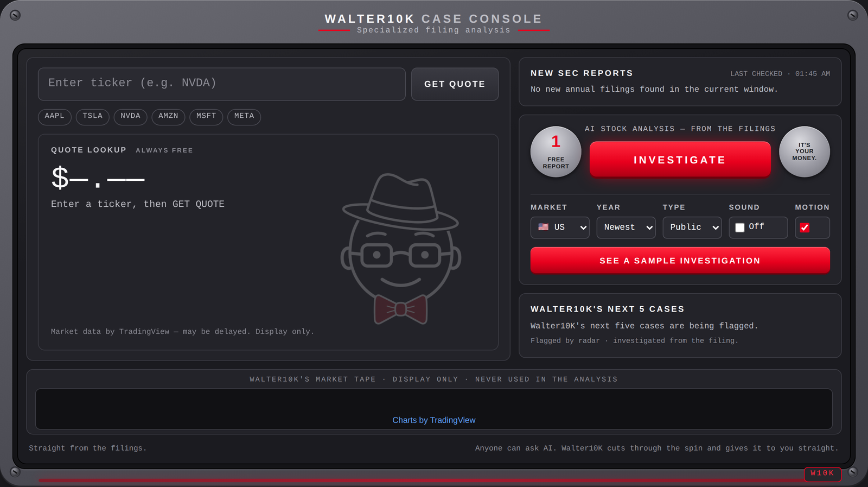Image resolution: width=868 pixels, height=487 pixels.
Task: Click the red INVESTIGATE button
Action: pos(680,160)
